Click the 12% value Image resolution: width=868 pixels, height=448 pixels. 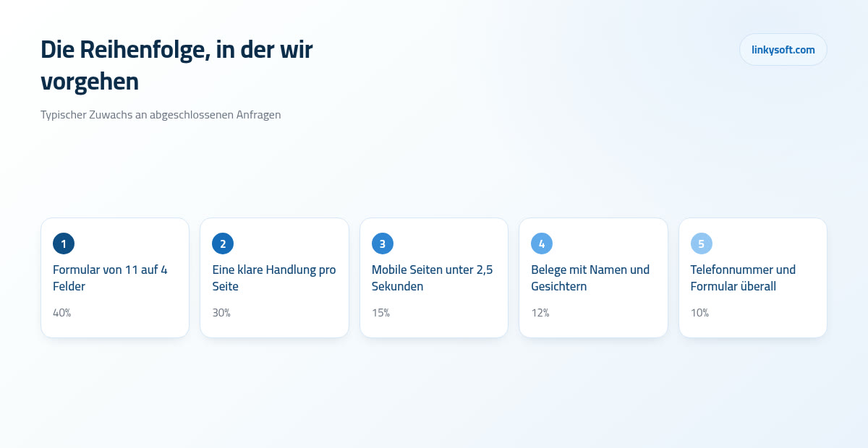(x=540, y=313)
